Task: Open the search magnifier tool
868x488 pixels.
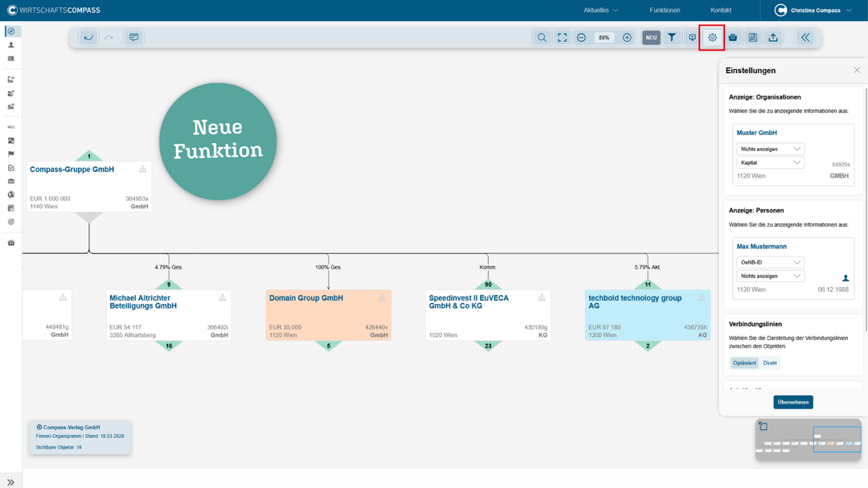Action: [x=542, y=38]
